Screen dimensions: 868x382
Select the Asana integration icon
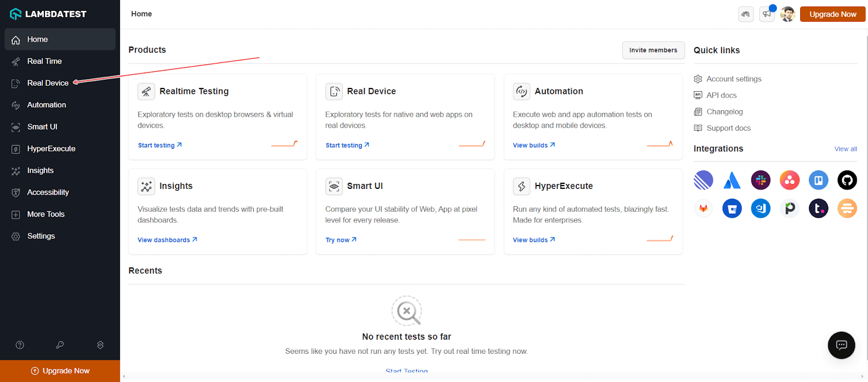(x=790, y=180)
